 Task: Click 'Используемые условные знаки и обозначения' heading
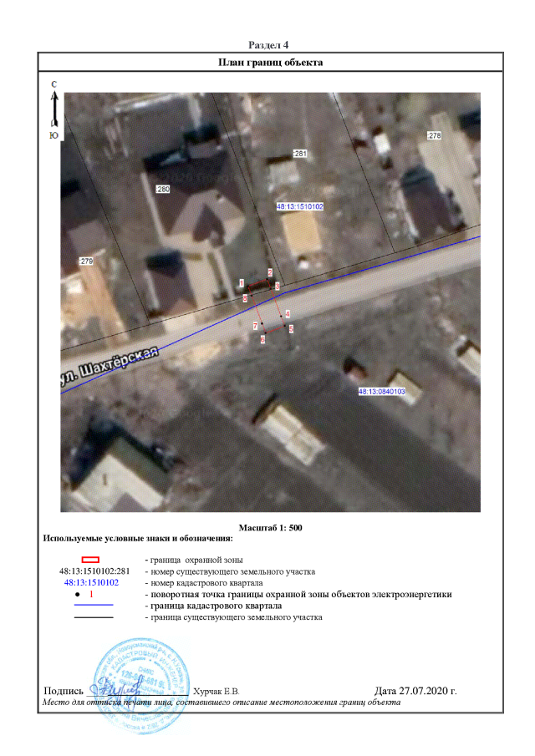click(137, 538)
